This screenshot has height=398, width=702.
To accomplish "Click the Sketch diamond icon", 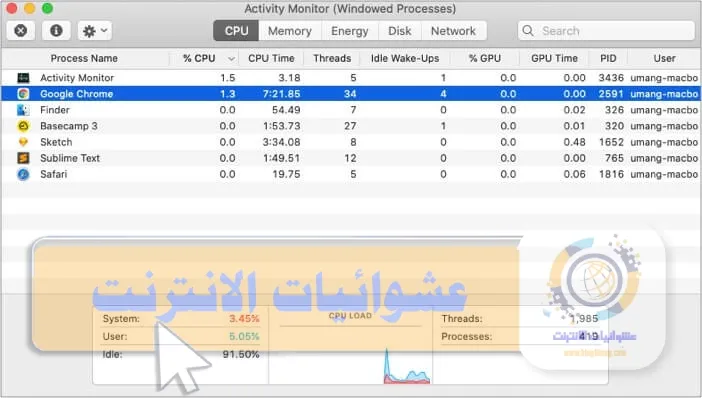I will coord(23,142).
